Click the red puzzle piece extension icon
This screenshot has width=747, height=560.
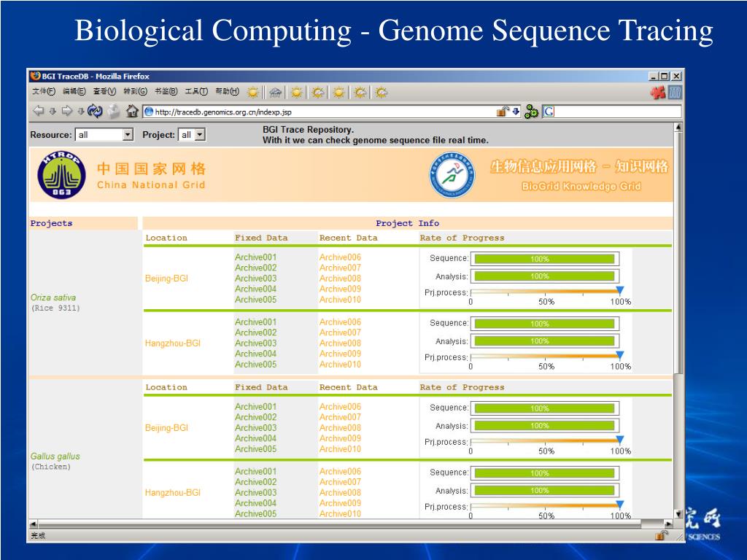point(658,92)
